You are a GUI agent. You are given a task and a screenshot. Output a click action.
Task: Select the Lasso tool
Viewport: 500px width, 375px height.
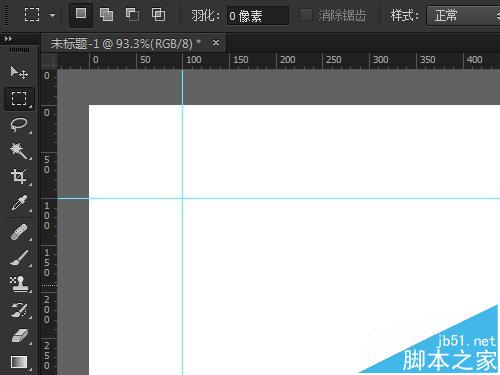19,125
